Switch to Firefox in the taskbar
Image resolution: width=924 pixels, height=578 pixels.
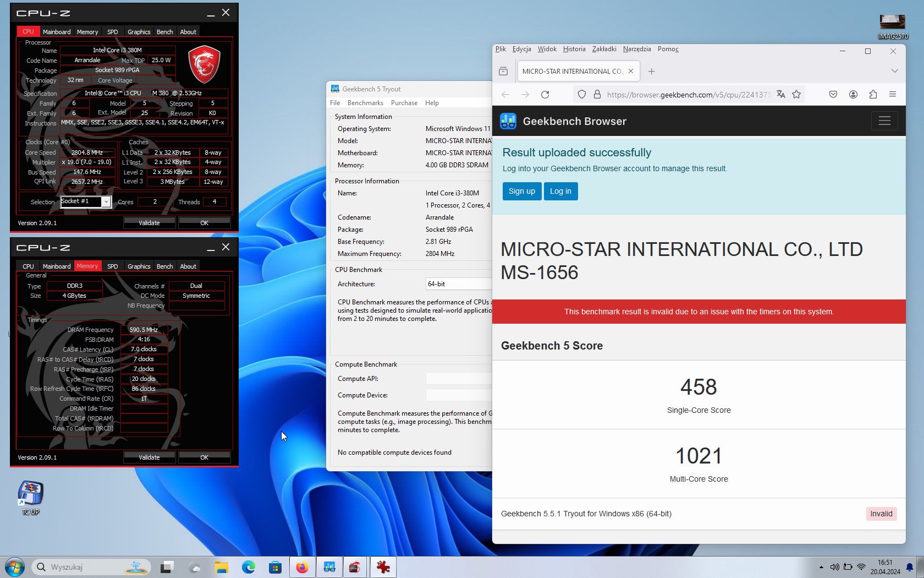click(x=302, y=567)
